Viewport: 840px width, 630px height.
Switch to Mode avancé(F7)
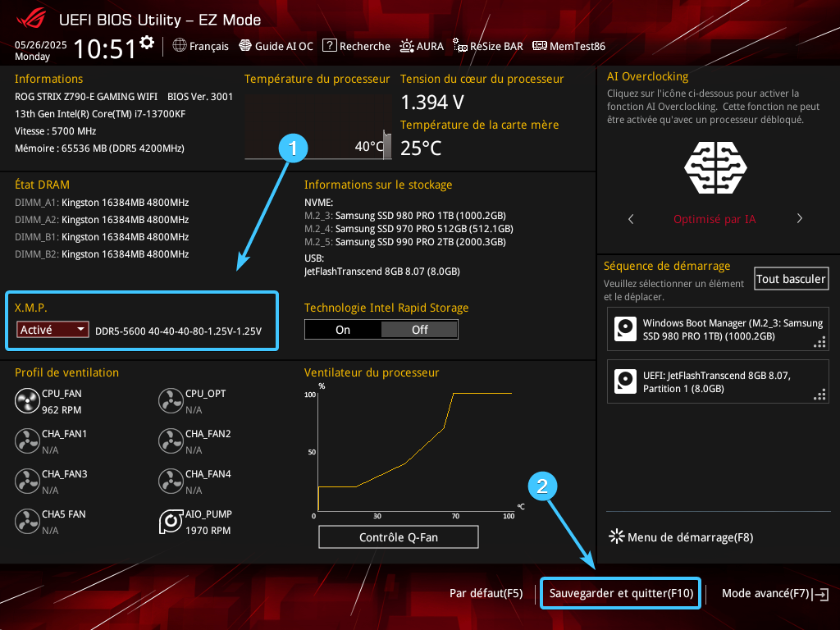765,593
